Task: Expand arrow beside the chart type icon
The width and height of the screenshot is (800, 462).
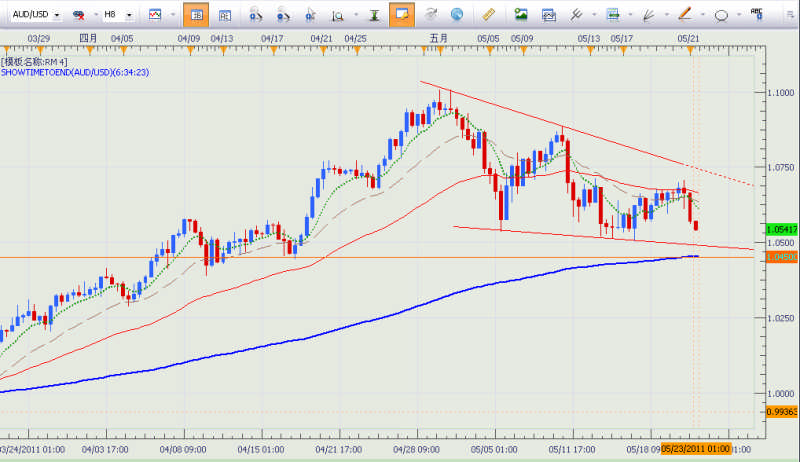Action: (172, 15)
